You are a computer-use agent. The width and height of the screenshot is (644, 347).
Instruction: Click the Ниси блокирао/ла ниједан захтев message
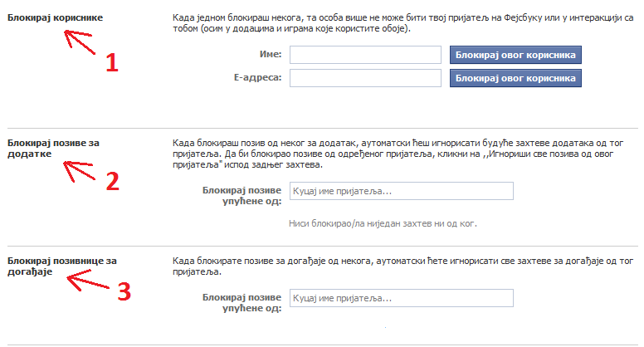[383, 224]
